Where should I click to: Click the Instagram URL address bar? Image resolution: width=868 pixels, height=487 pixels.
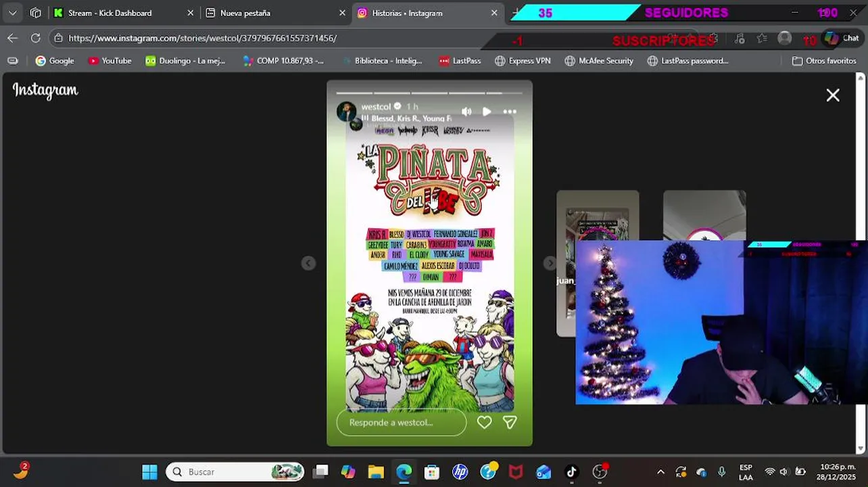[203, 39]
